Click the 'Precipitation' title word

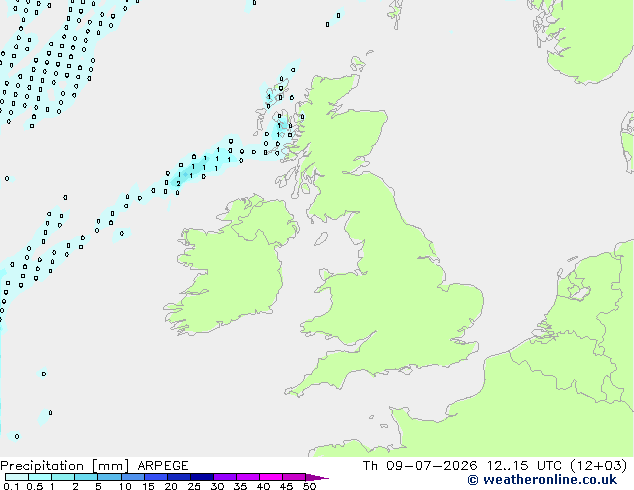point(42,466)
